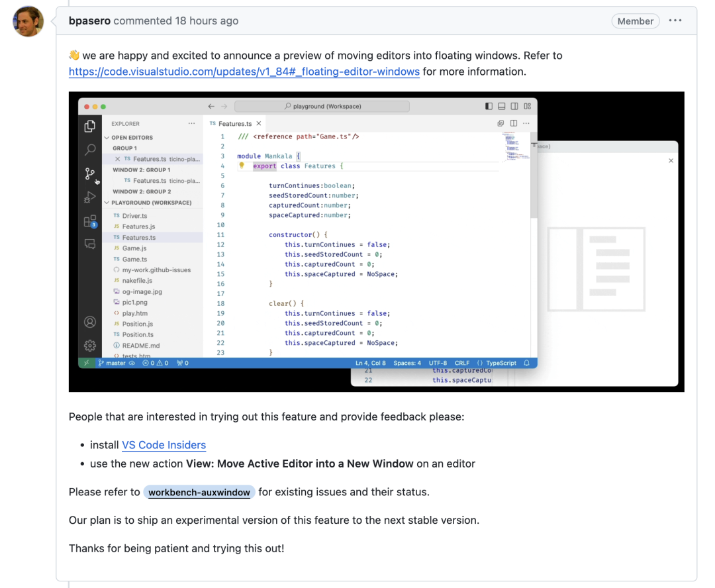Viewport: 715px width, 588px height.
Task: Go forward with the navigation arrow
Action: pyautogui.click(x=224, y=107)
